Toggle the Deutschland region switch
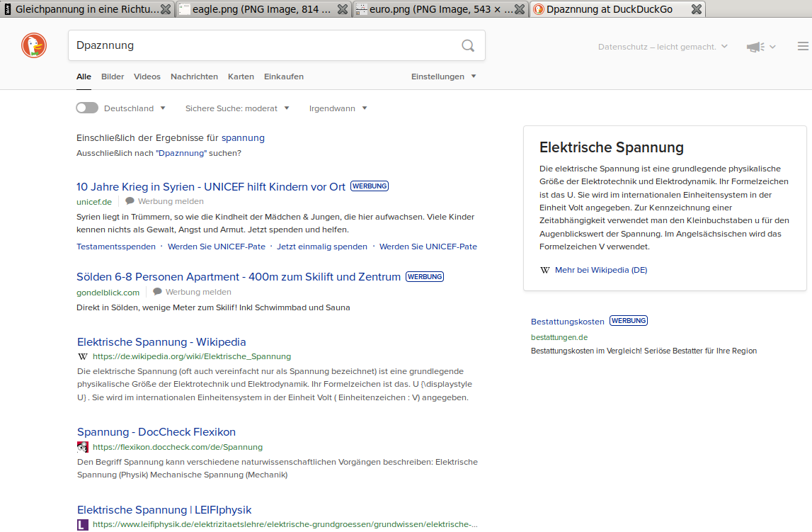The width and height of the screenshot is (812, 532). coord(87,108)
